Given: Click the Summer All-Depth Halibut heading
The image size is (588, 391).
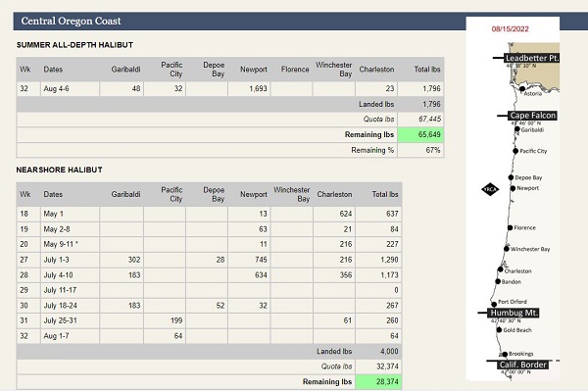Looking at the screenshot, I should coord(74,45).
